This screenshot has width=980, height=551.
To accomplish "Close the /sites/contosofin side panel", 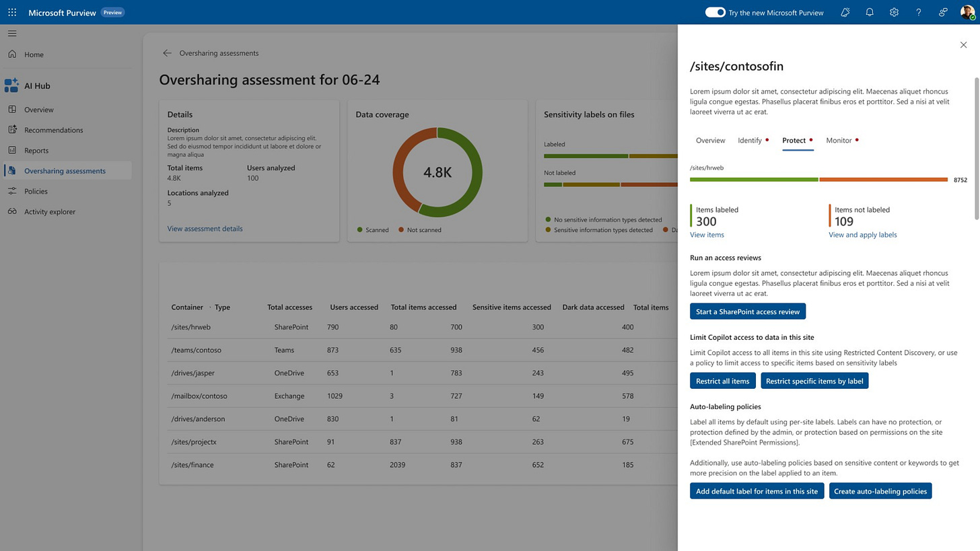I will 963,45.
